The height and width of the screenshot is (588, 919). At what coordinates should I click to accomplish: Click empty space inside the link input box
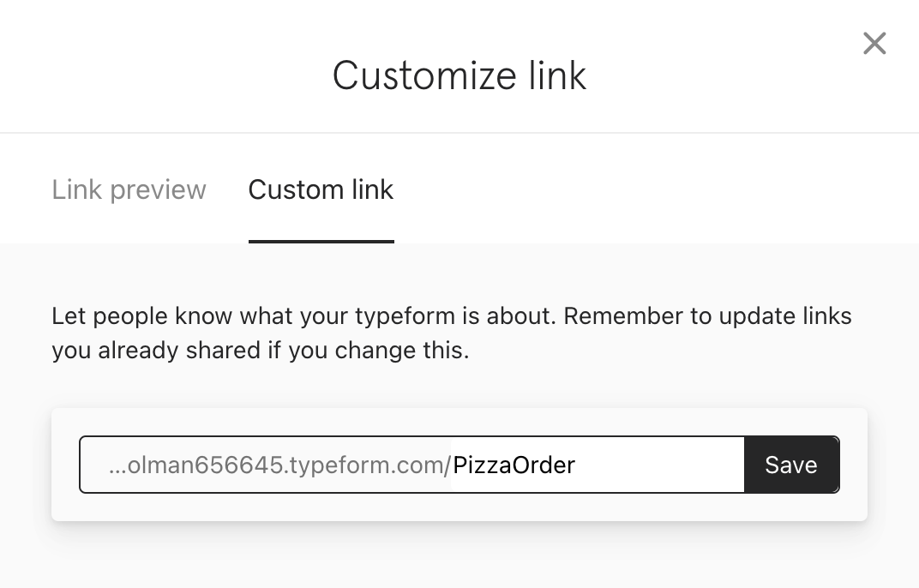tap(659, 465)
